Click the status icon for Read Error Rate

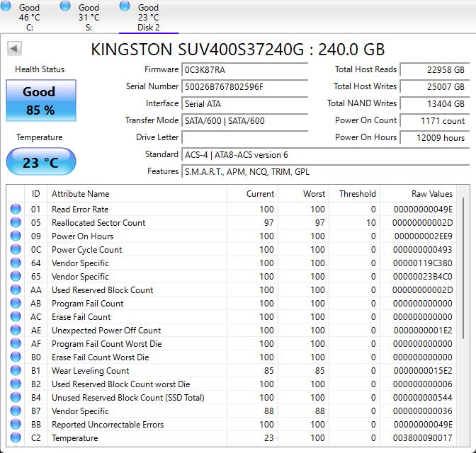[x=16, y=210]
